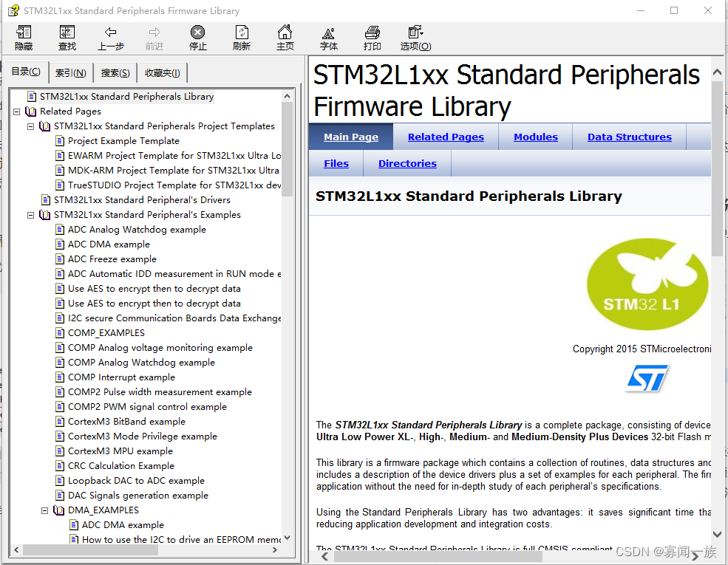Click the Stop (停止) toolbar icon

(198, 32)
